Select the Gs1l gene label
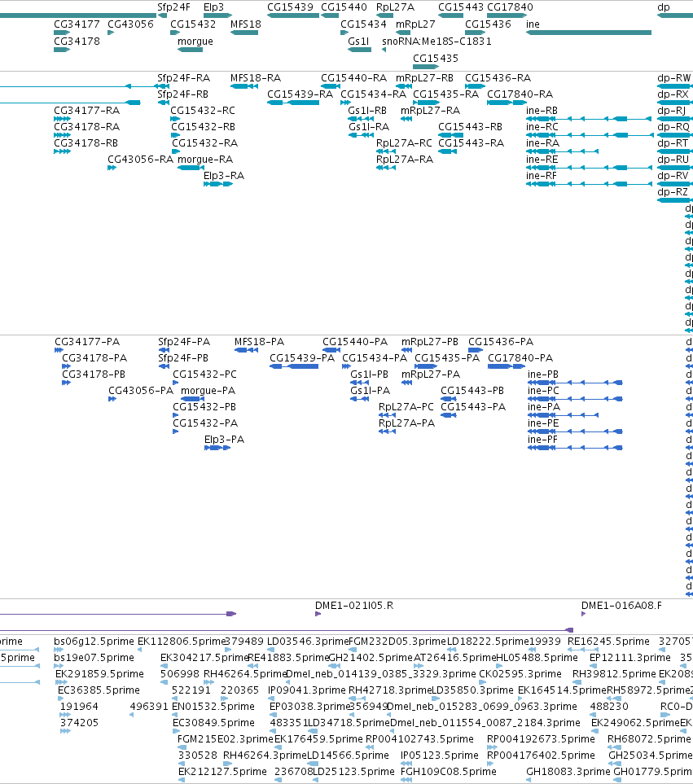 (x=358, y=41)
